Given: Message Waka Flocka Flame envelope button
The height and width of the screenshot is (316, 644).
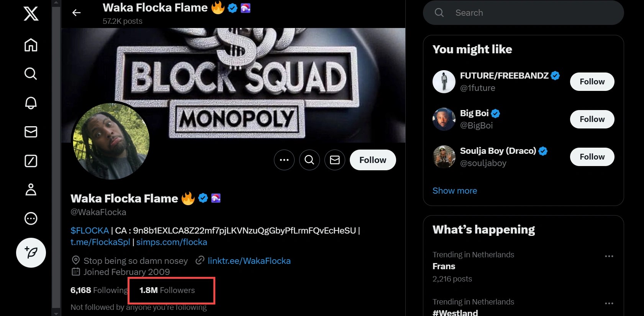Looking at the screenshot, I should pyautogui.click(x=335, y=160).
